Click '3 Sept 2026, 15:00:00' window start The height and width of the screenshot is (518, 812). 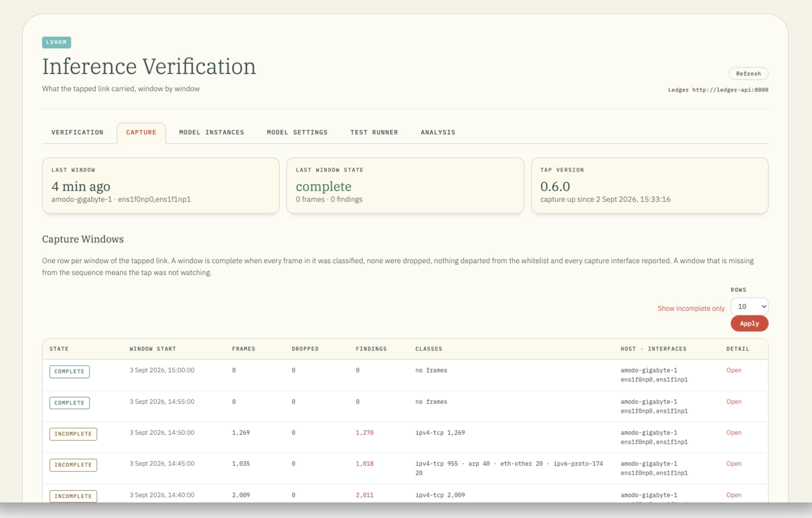point(162,371)
